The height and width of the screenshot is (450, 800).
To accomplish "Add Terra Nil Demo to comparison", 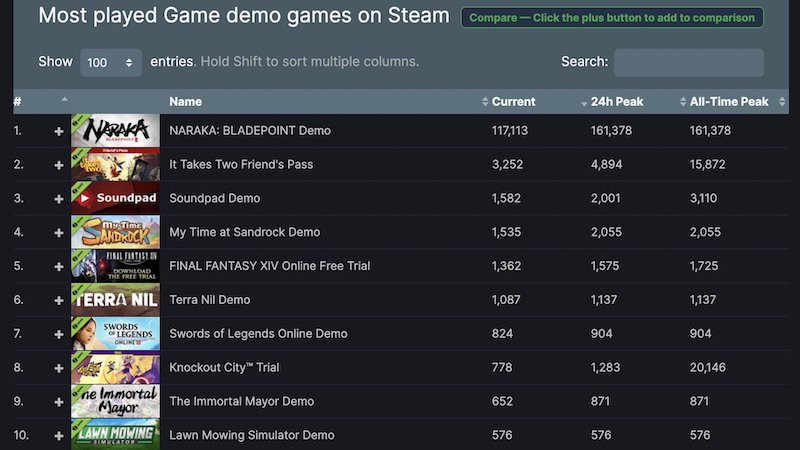I will click(59, 300).
